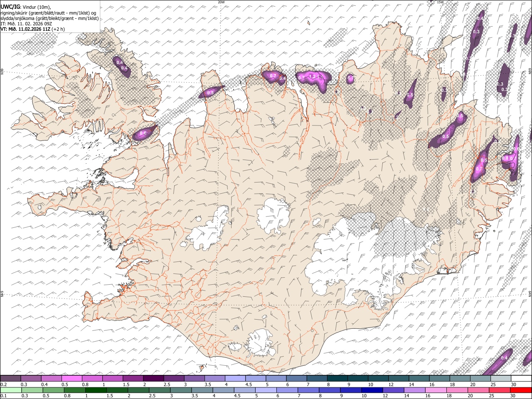532x399 pixels.
Task: Click the bright red 30 swatch in lower legend
Action: coord(521,390)
